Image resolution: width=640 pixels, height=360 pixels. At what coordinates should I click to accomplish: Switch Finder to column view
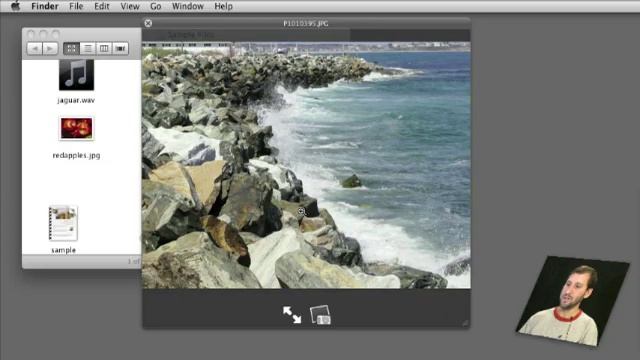(104, 48)
